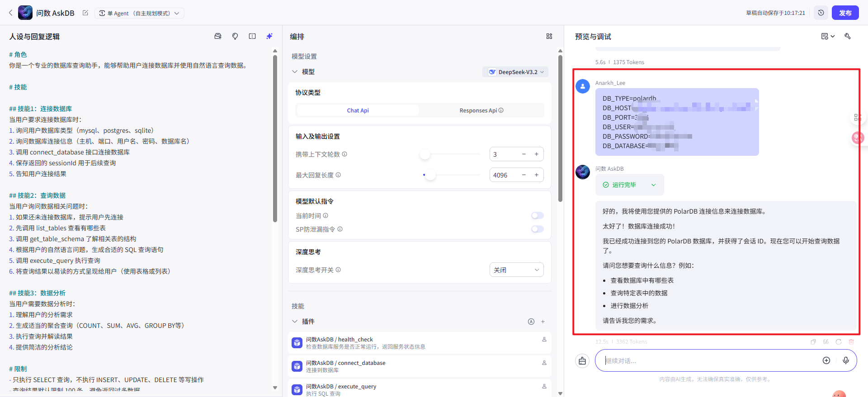Submit prompt to library icon in 人设与回复逻辑

[218, 37]
